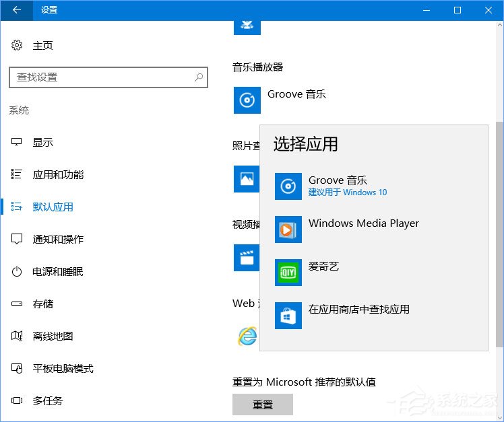
Task: Choose the Windows Media Player icon
Action: coord(288,230)
